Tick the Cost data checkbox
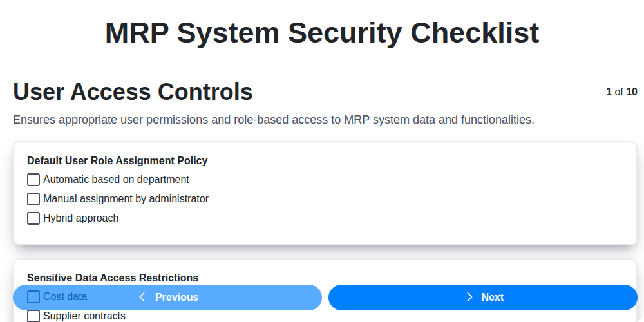 tap(33, 297)
